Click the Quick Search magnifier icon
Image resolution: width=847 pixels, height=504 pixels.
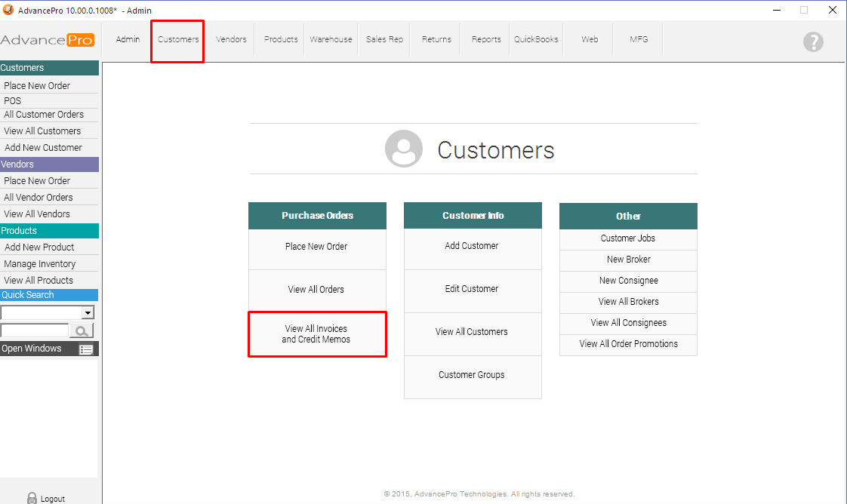coord(81,330)
